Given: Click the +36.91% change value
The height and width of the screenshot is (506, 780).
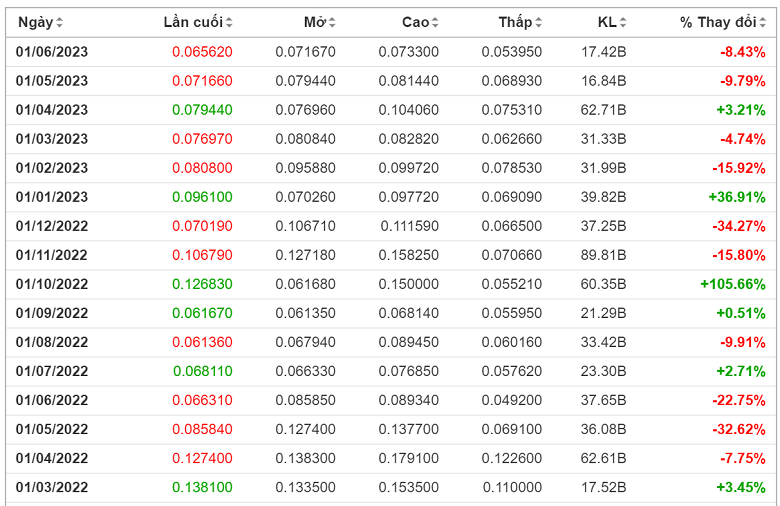Looking at the screenshot, I should [736, 197].
